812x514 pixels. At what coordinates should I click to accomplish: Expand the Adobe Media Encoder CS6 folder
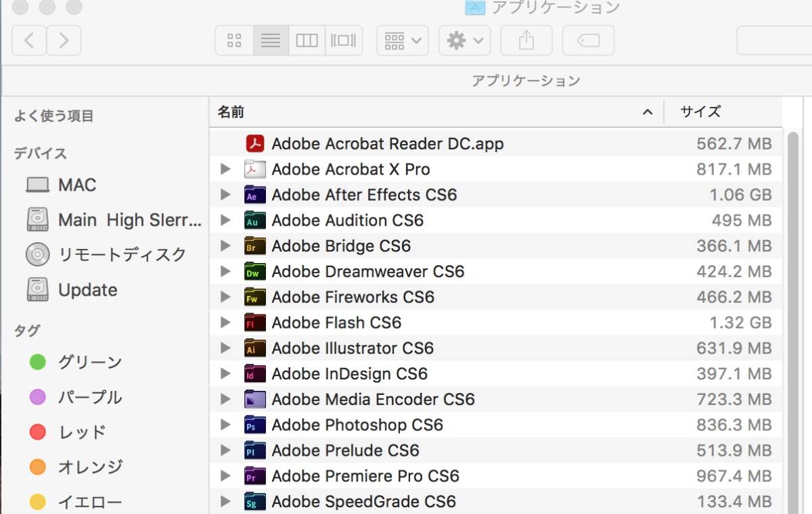pyautogui.click(x=226, y=400)
